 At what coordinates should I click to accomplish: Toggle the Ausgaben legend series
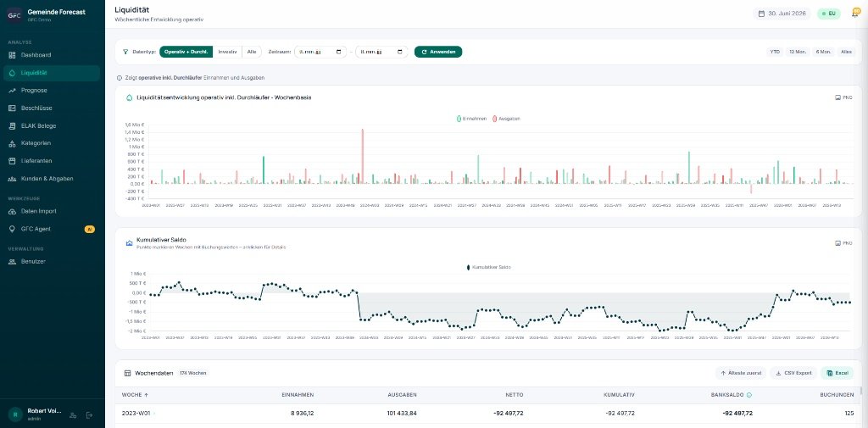(507, 119)
